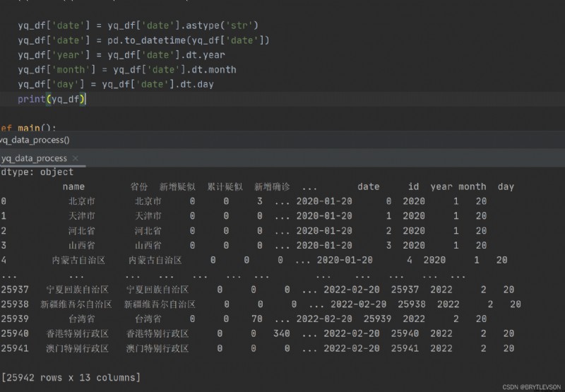Viewport: 565px width, 392px height.
Task: Click 宁夏回族自治区 name in row 25937
Action: 78,290
